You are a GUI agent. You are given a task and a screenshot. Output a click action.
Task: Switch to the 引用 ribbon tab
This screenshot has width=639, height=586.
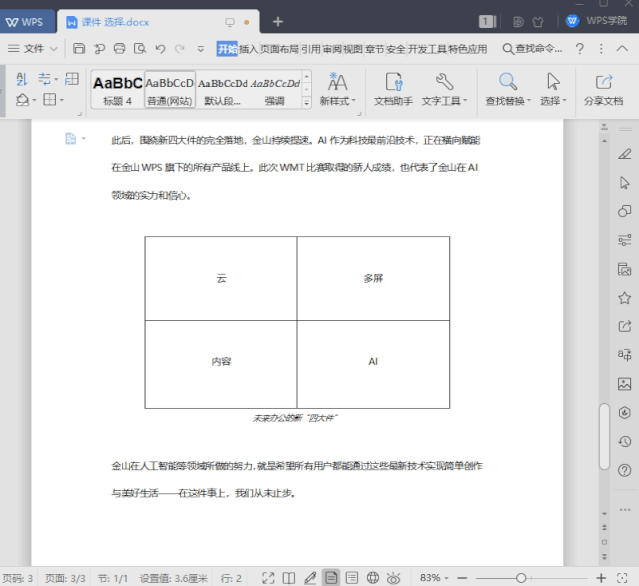311,49
